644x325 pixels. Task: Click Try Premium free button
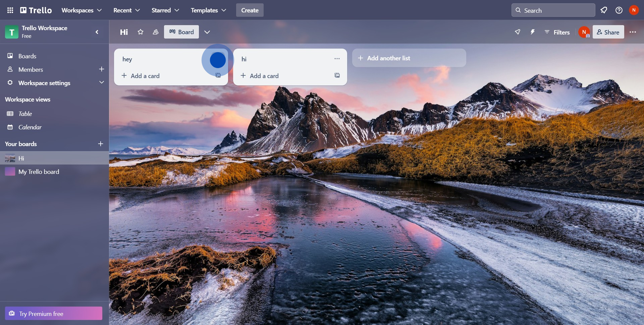click(x=54, y=314)
